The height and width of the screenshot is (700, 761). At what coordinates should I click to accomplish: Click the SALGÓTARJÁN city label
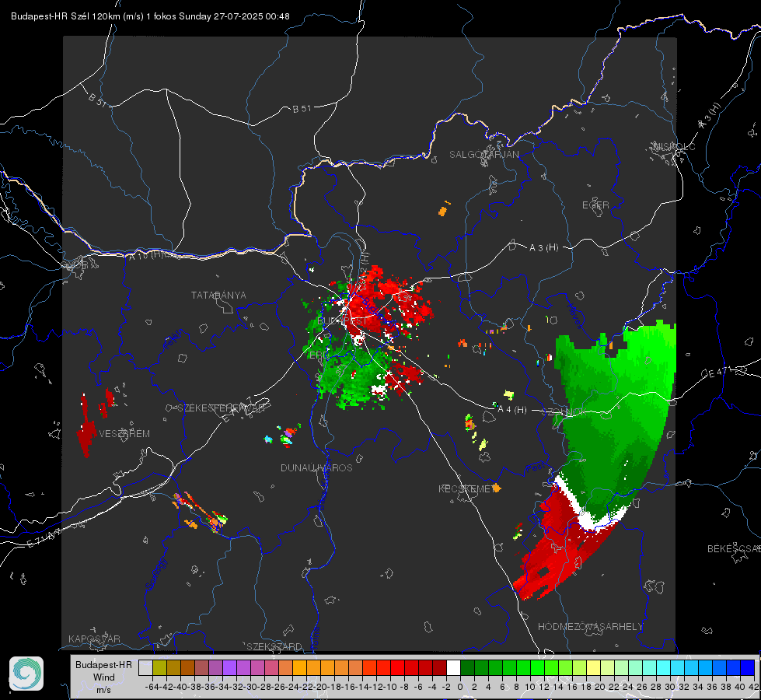[483, 155]
